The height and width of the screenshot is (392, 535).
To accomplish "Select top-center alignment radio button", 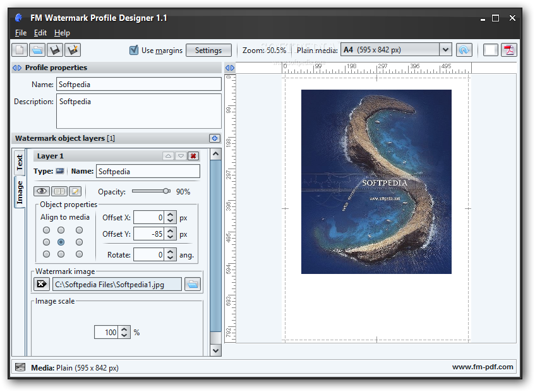I will [x=61, y=230].
